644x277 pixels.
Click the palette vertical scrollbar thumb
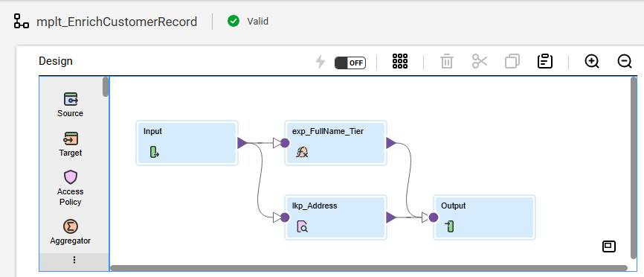(106, 86)
